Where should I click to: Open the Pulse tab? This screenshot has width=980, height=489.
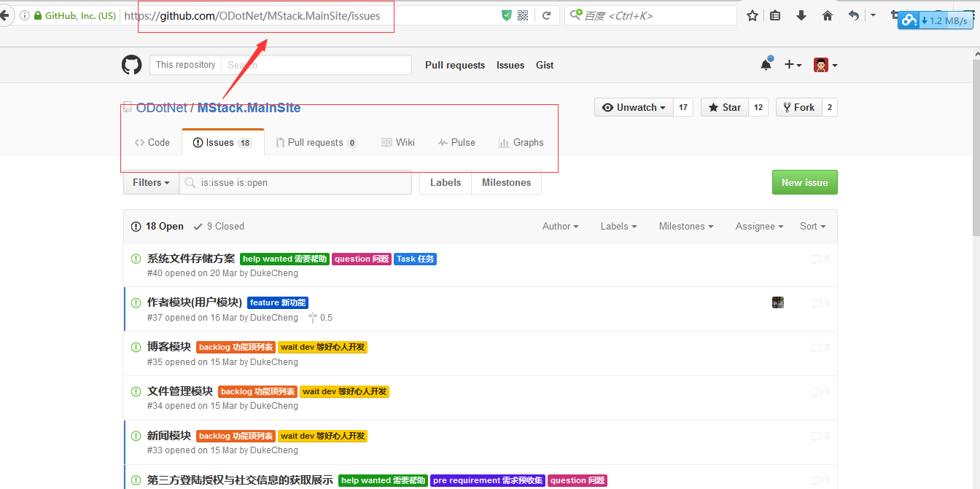456,142
